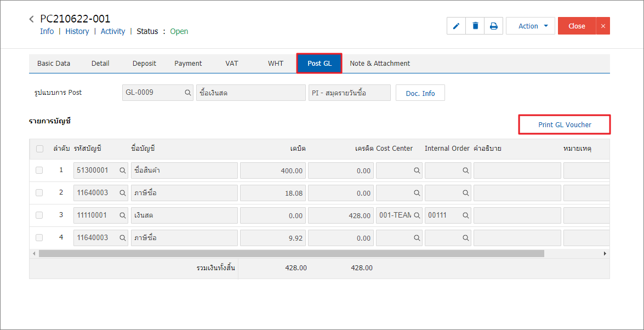644x330 pixels.
Task: Click the pencil edit icon
Action: coord(457,26)
